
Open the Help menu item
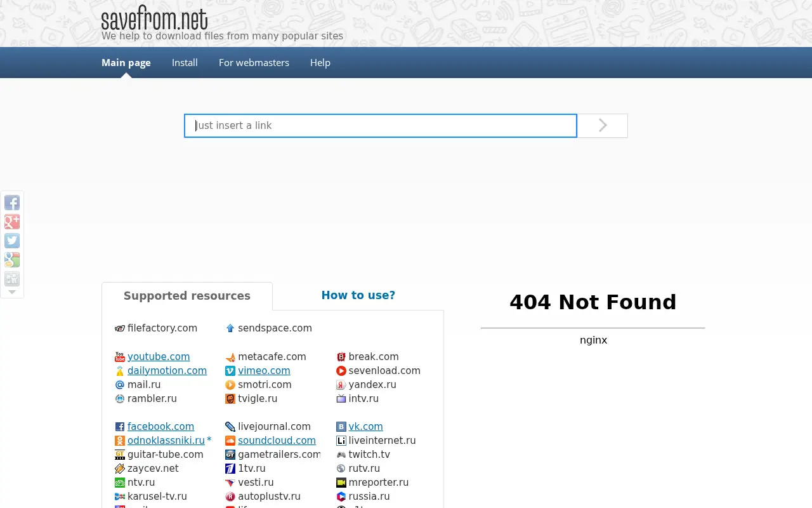pyautogui.click(x=320, y=62)
